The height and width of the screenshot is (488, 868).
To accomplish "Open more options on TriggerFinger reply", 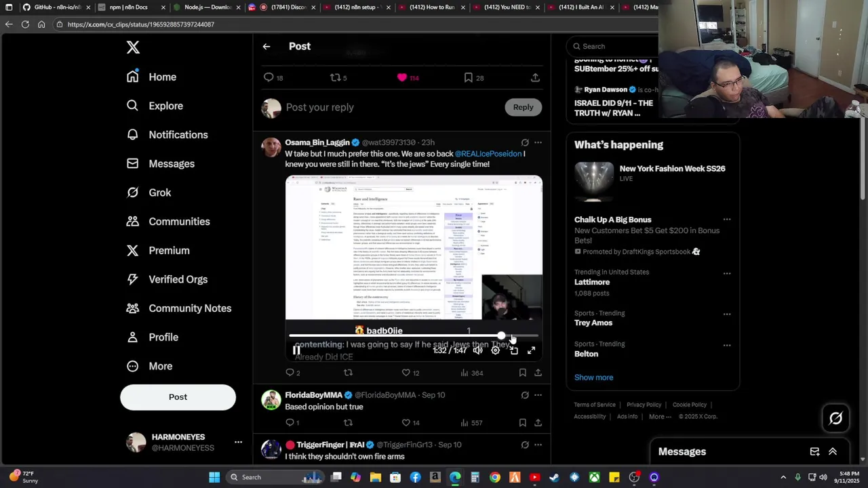I will [538, 445].
